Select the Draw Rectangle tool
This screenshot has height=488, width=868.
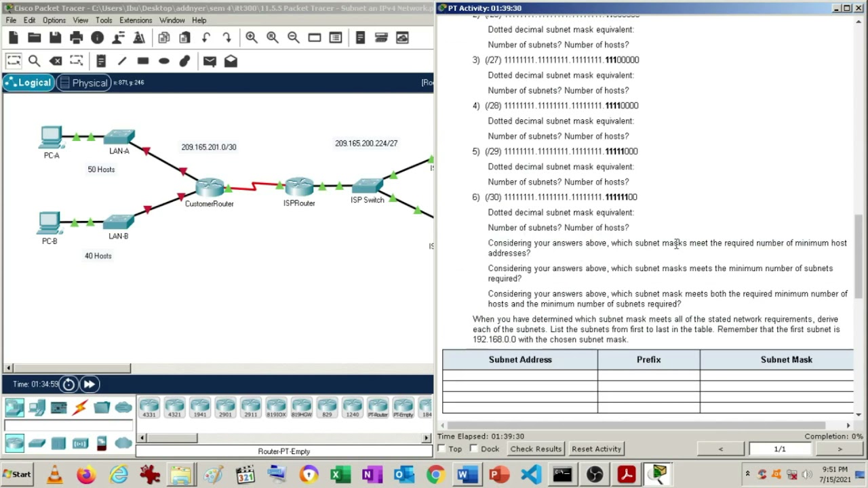(x=143, y=61)
